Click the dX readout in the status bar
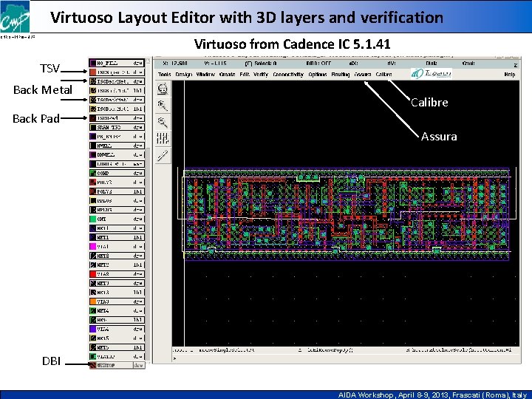The height and width of the screenshot is (399, 532). pos(353,64)
